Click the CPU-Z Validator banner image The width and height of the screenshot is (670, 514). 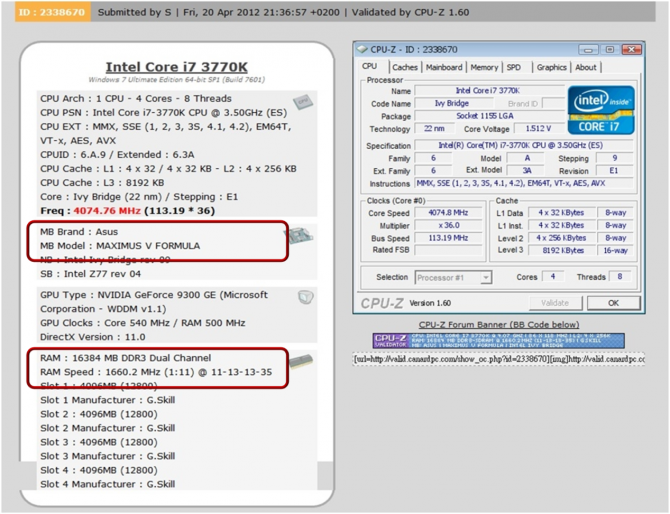pos(499,341)
